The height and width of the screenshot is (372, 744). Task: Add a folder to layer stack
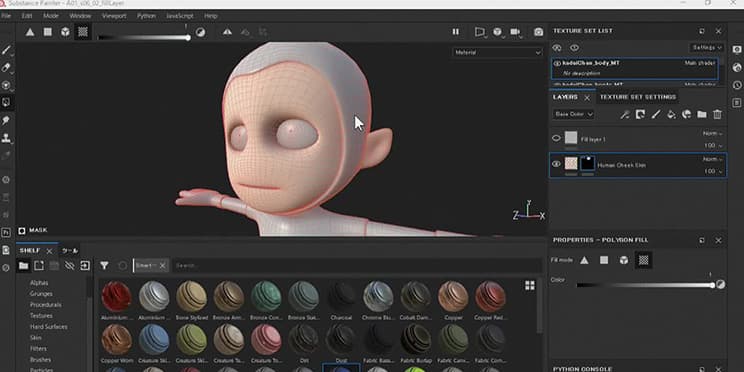pos(702,114)
